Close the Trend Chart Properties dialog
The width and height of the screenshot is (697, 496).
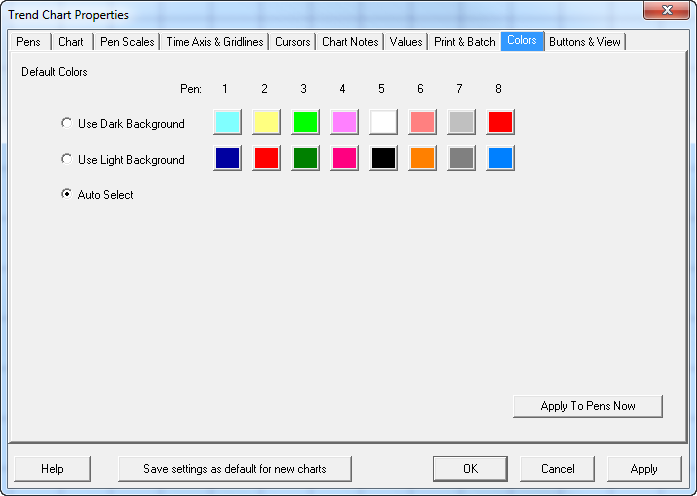point(658,12)
